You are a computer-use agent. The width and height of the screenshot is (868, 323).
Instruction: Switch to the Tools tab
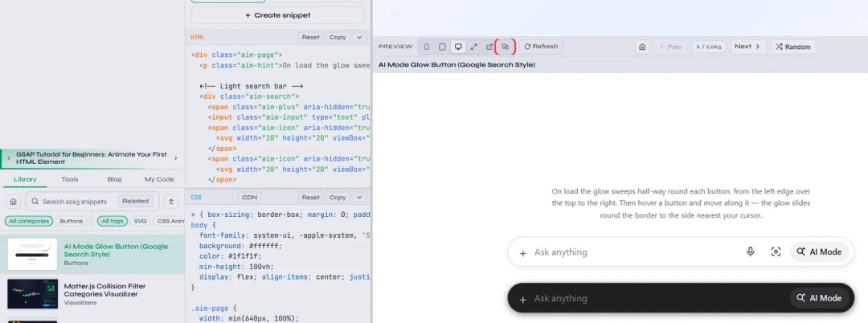tap(70, 179)
